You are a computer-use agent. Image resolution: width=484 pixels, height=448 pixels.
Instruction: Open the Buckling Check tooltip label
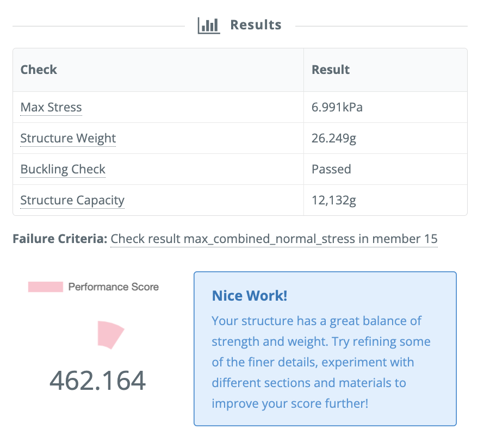coord(63,169)
